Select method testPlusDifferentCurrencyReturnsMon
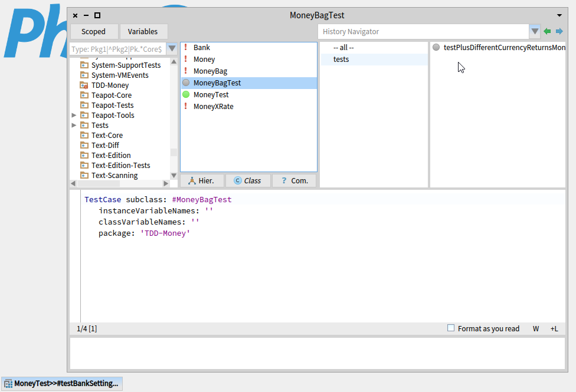This screenshot has height=392, width=576. point(498,47)
